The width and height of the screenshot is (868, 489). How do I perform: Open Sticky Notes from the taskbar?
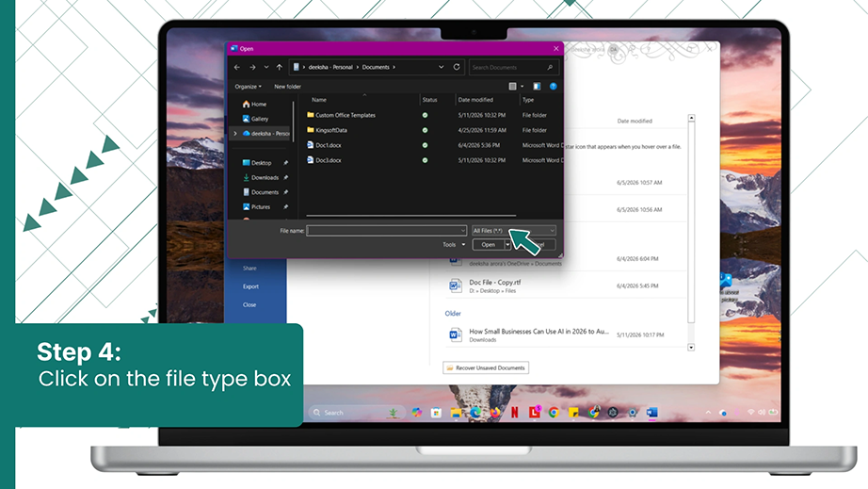pos(573,413)
